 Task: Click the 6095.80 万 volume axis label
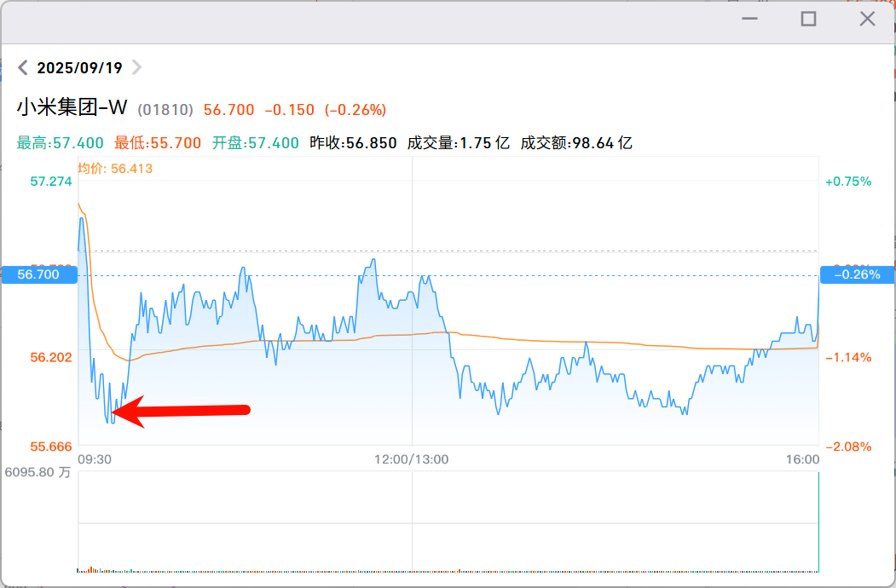click(x=38, y=472)
